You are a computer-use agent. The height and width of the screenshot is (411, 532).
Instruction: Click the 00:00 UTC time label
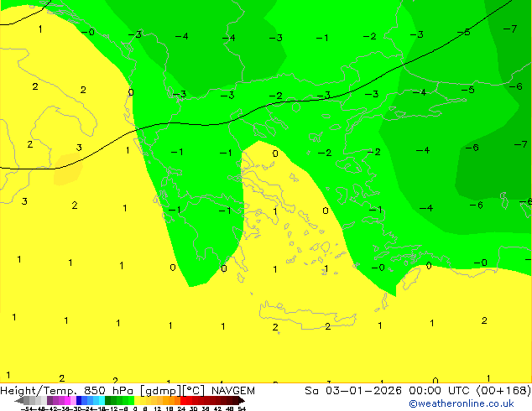tap(441, 391)
